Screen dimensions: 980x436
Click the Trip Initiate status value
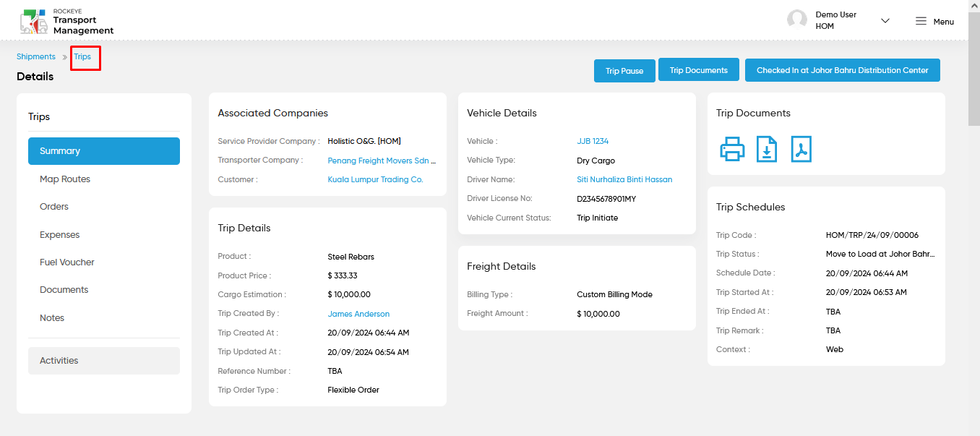pyautogui.click(x=597, y=218)
